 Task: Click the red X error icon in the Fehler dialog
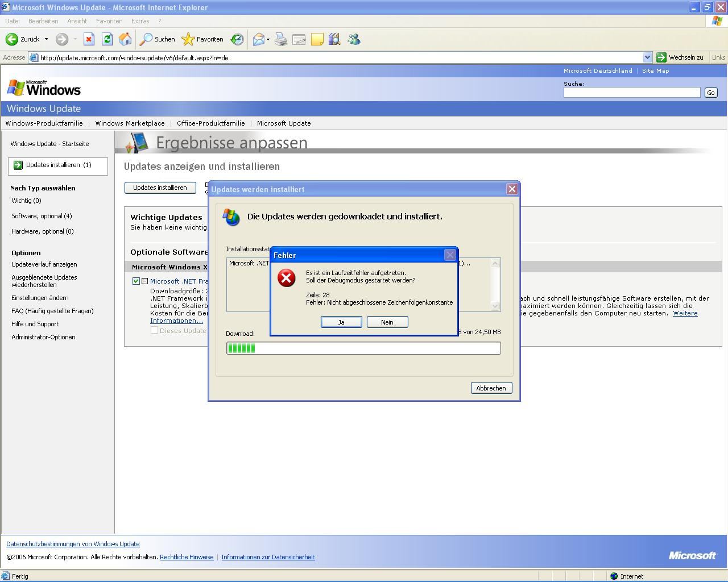287,278
